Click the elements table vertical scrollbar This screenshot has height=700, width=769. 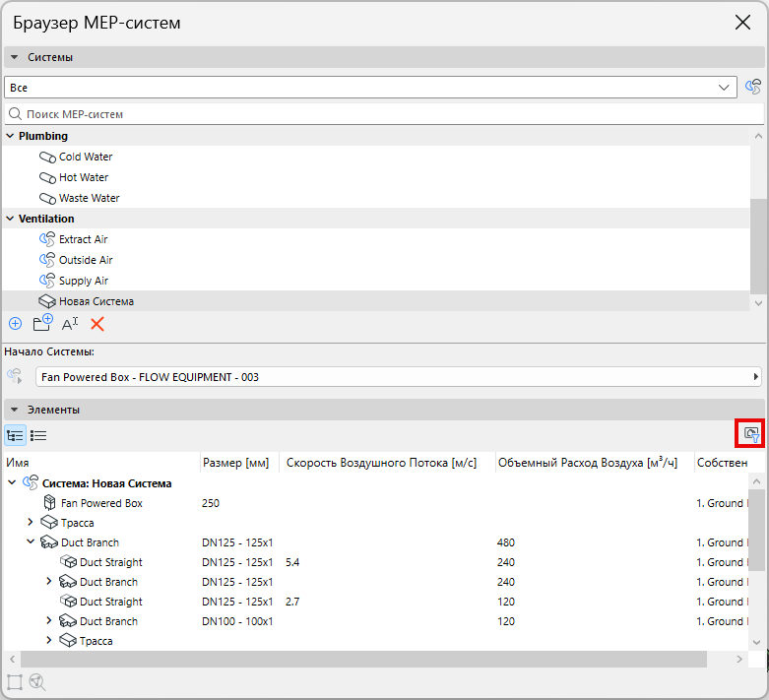point(757,530)
